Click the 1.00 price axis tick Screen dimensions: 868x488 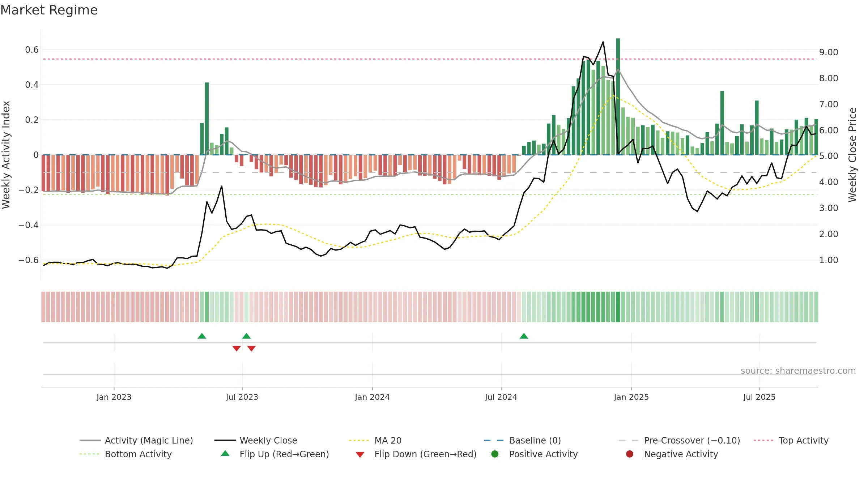point(829,260)
